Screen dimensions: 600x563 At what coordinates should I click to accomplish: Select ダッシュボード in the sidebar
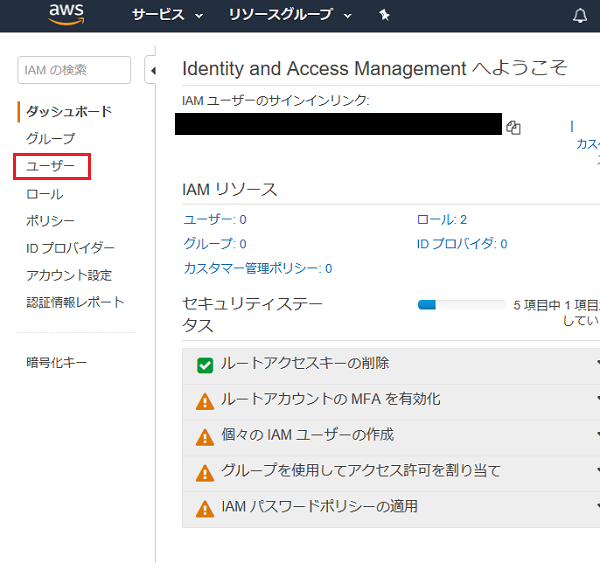69,111
